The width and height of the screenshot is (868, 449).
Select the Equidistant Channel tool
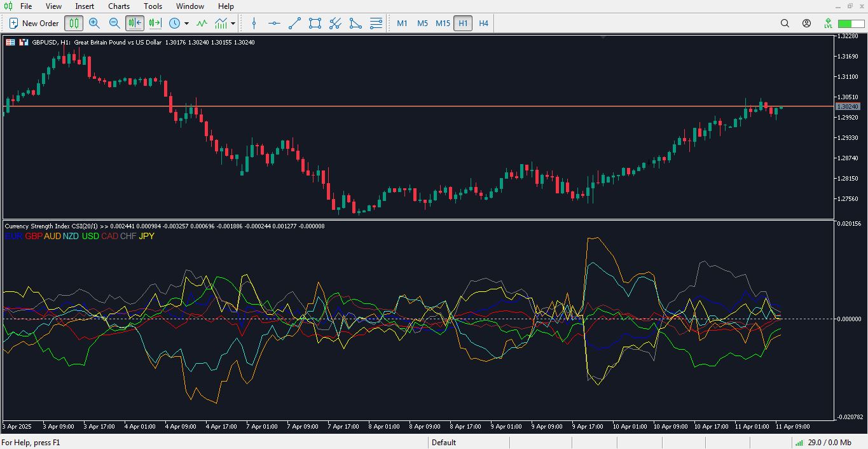[314, 24]
